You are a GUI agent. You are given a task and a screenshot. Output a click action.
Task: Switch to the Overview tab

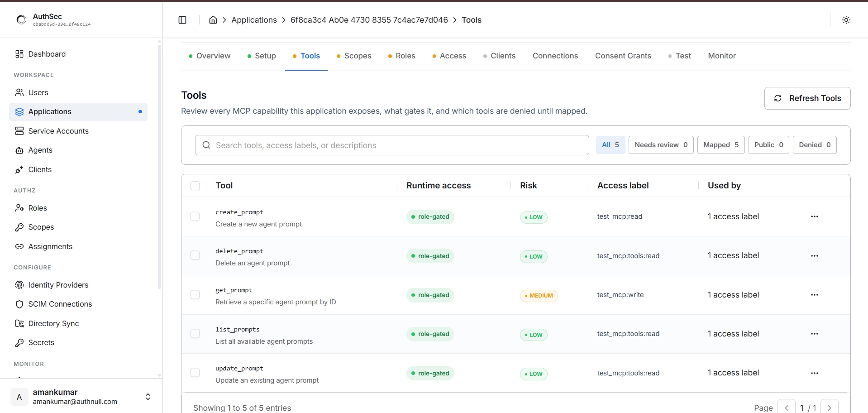(x=210, y=56)
